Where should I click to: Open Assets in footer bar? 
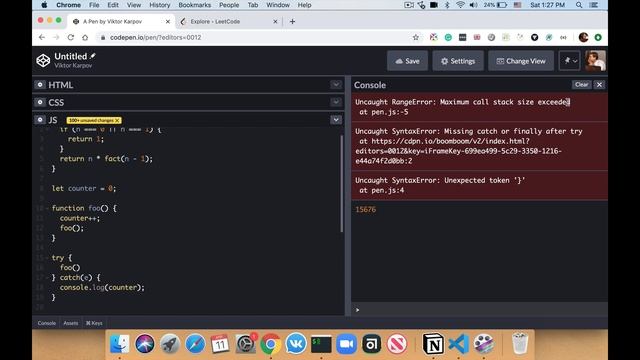(71, 323)
